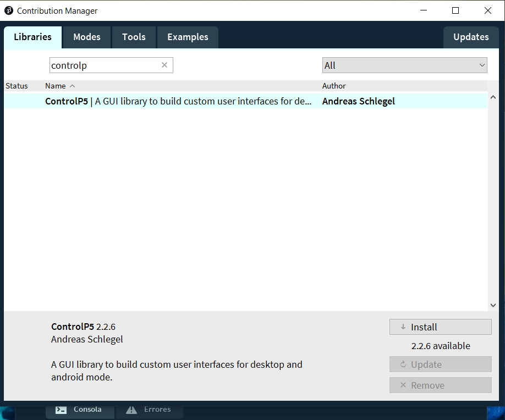Close the Contribution Manager window
The image size is (505, 420).
(487, 10)
